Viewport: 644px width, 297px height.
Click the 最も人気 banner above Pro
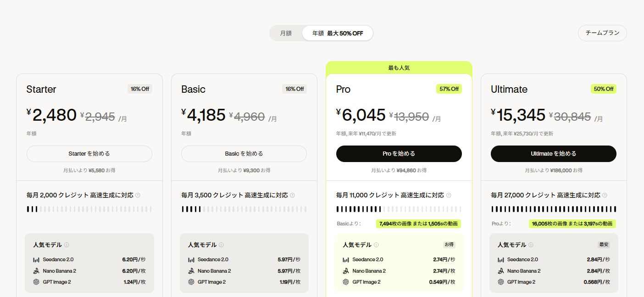[x=399, y=67]
